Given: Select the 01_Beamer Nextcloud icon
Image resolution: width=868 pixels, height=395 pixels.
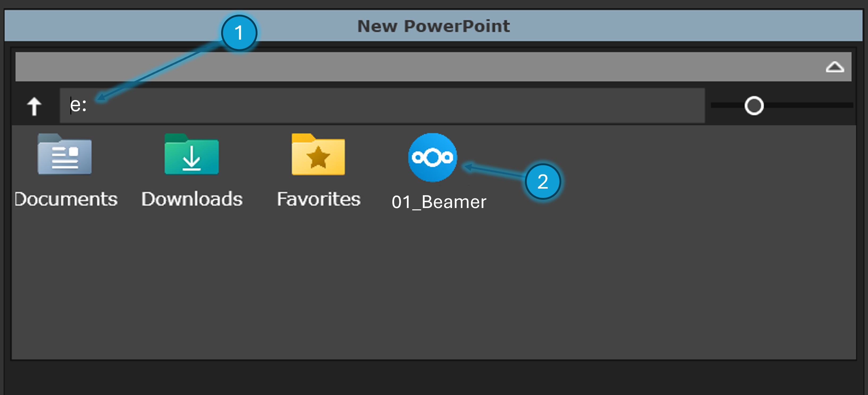Looking at the screenshot, I should (x=432, y=157).
